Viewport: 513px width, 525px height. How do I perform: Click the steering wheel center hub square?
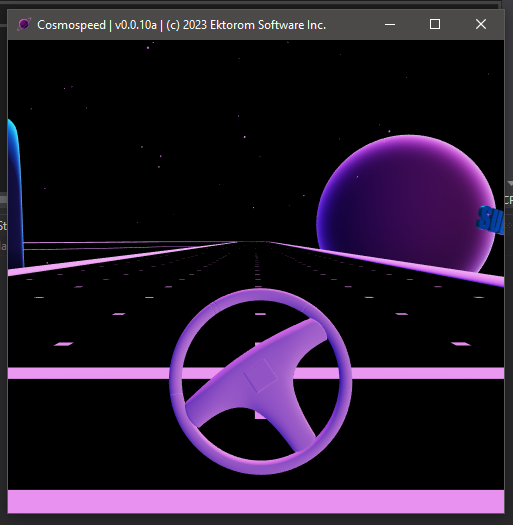pos(261,375)
